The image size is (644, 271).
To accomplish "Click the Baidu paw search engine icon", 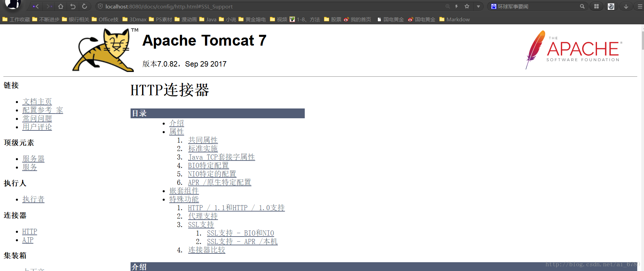I will click(493, 6).
